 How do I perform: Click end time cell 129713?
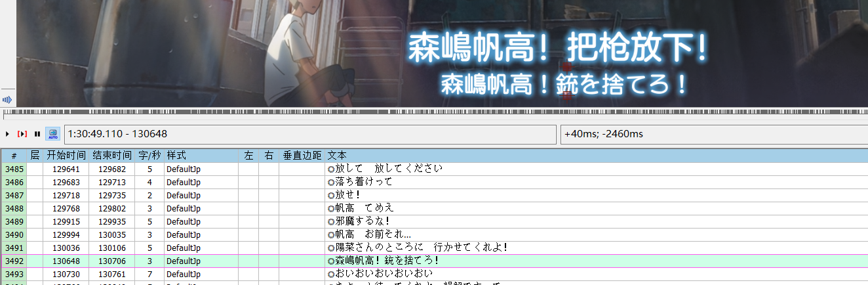click(112, 182)
